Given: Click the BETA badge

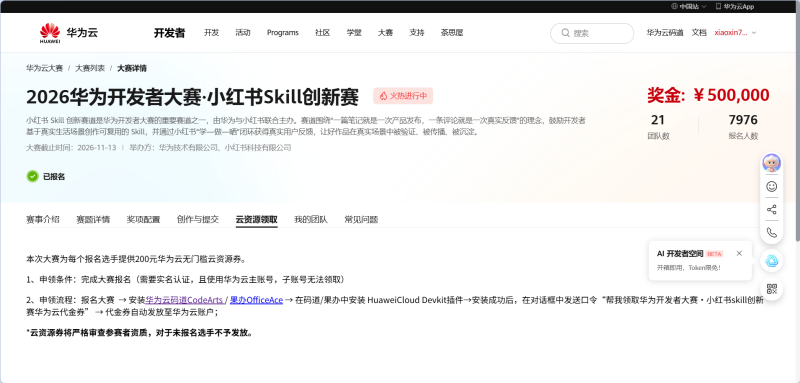Looking at the screenshot, I should pos(715,254).
